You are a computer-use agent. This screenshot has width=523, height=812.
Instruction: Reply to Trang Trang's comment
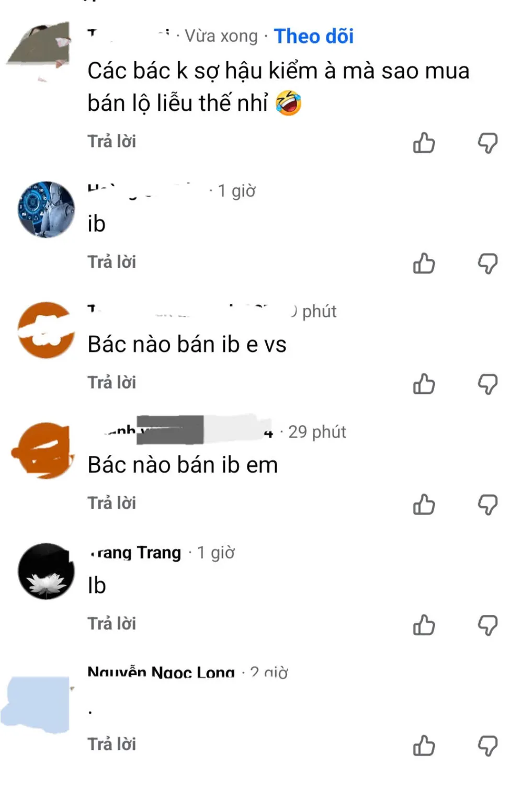(111, 623)
